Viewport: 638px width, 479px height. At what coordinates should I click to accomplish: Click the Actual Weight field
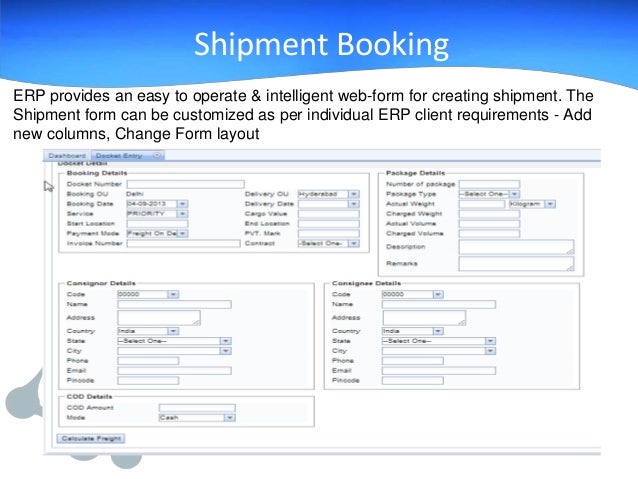(x=482, y=204)
